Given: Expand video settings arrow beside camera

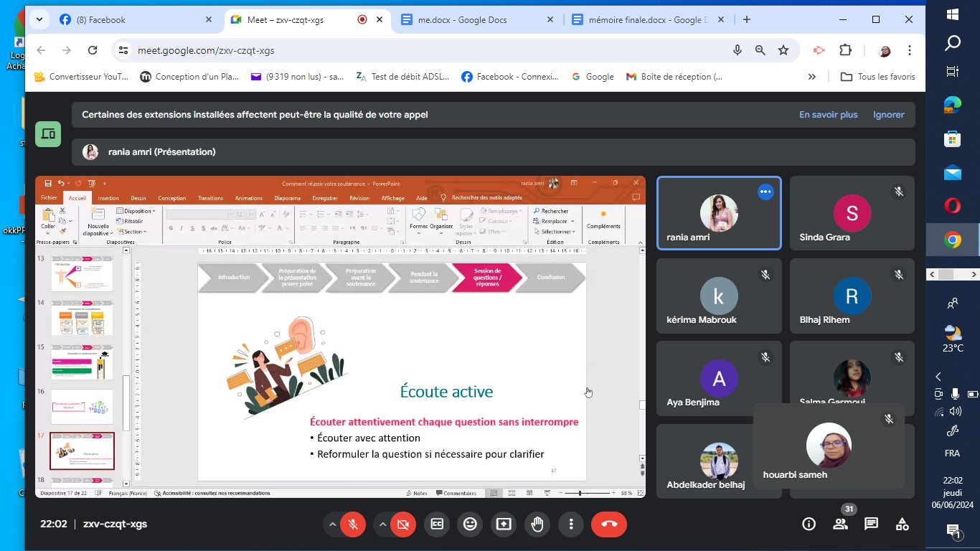Looking at the screenshot, I should click(382, 524).
